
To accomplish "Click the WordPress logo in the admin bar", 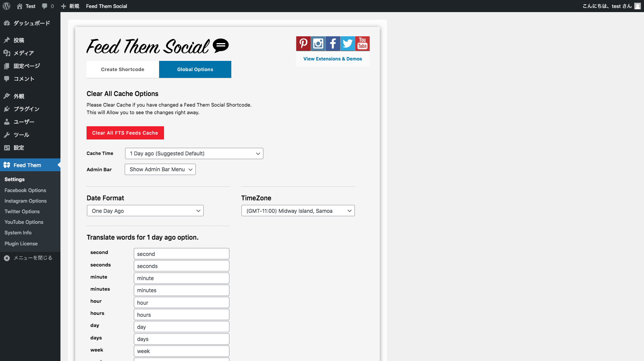I will click(6, 6).
